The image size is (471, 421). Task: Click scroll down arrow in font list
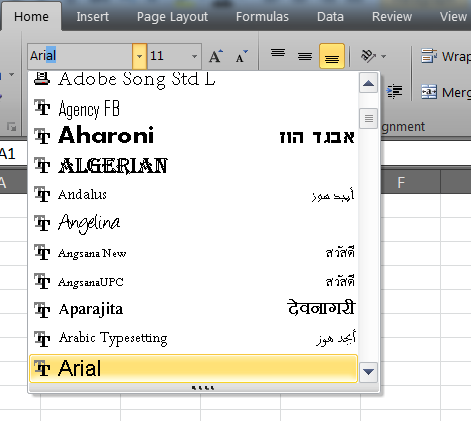coord(368,372)
